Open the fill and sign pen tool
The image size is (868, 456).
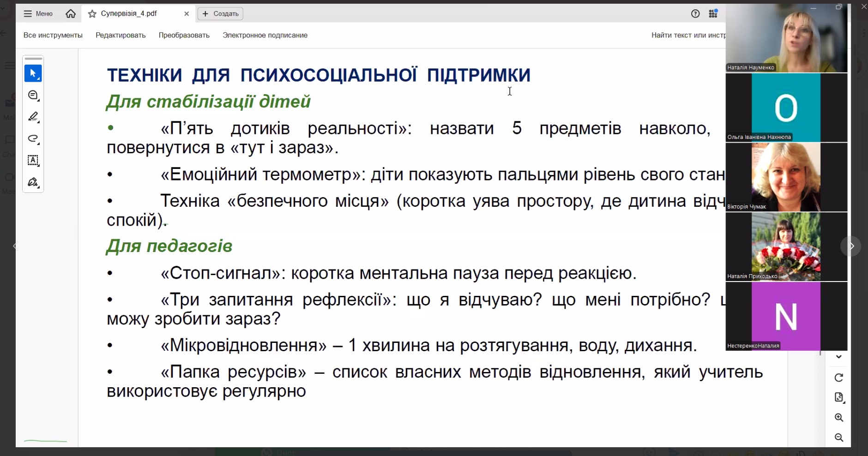tap(33, 182)
